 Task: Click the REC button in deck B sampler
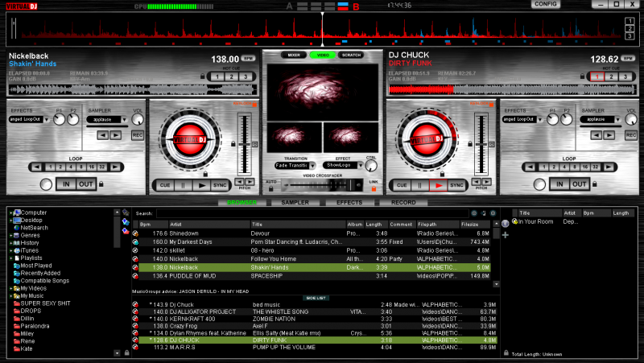[x=631, y=135]
